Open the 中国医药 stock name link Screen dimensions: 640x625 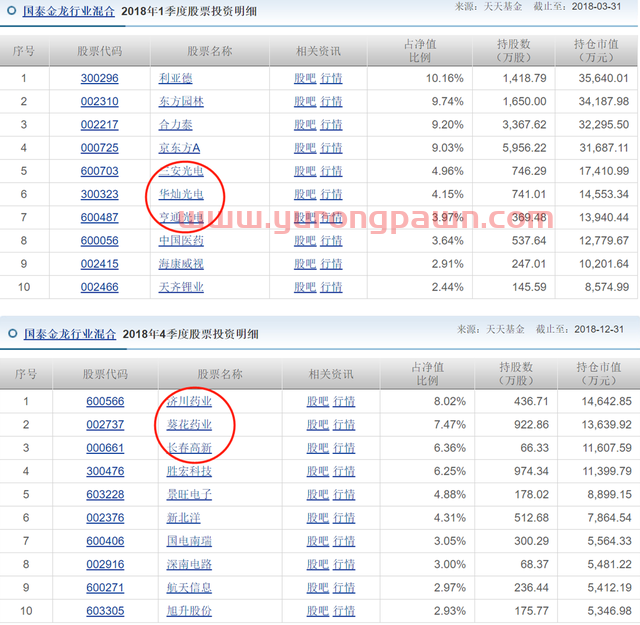coord(181,241)
